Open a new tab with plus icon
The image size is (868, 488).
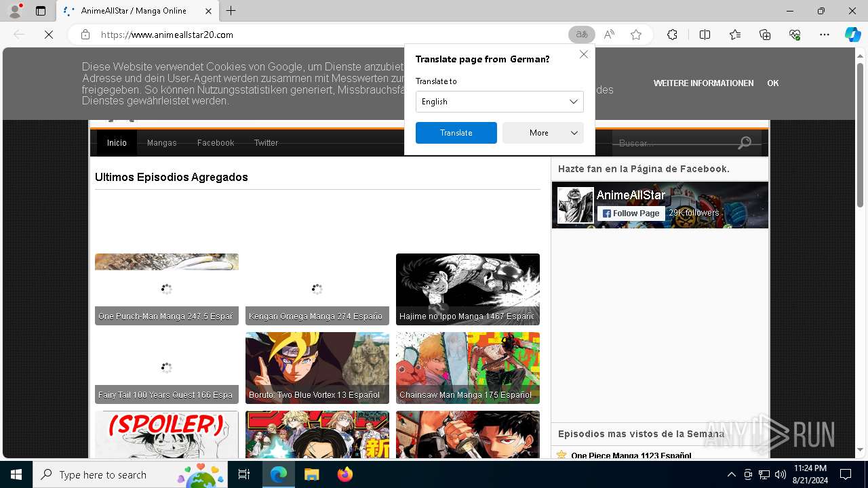tap(231, 11)
